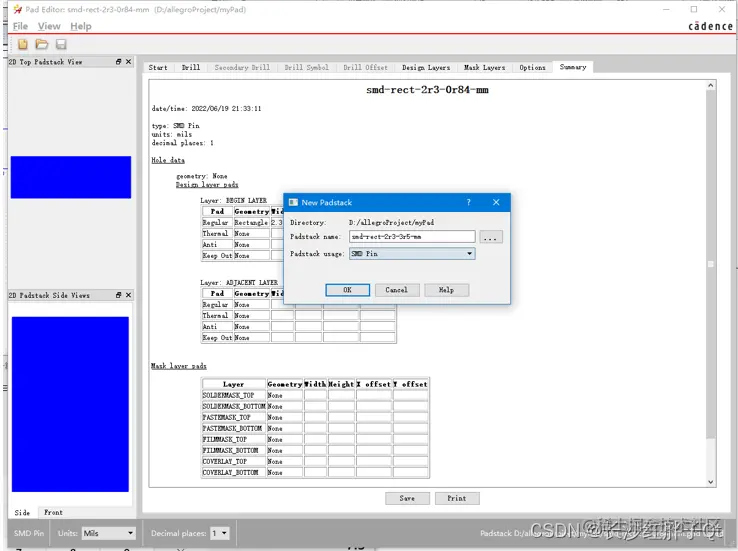Click the Pad Editor app icon in title bar
The width and height of the screenshot is (738, 551).
tap(17, 9)
